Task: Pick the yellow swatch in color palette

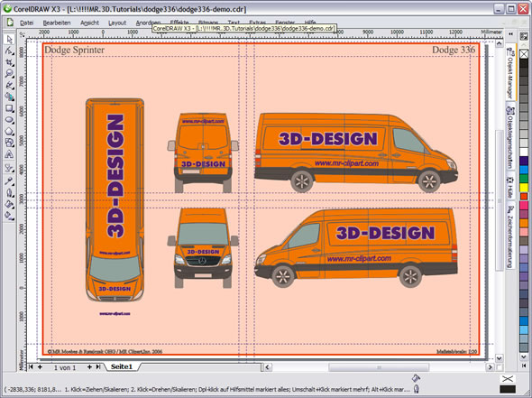Action: (524, 187)
